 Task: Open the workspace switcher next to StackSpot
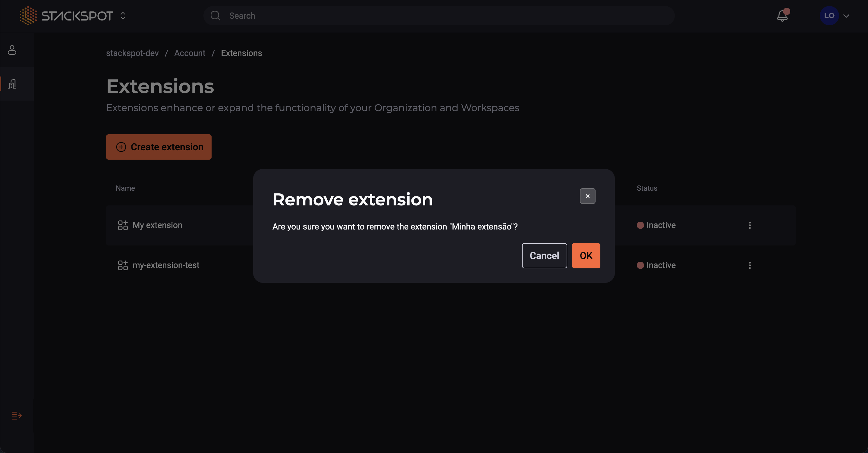coord(123,15)
